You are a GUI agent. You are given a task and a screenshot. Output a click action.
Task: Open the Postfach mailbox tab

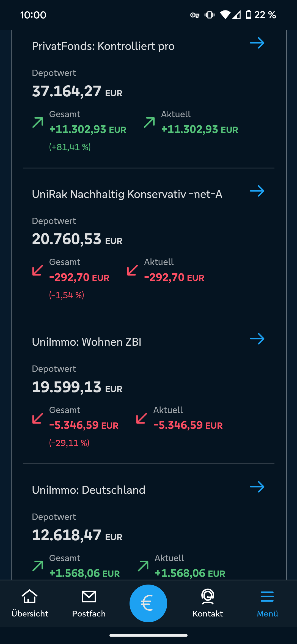[x=89, y=603]
